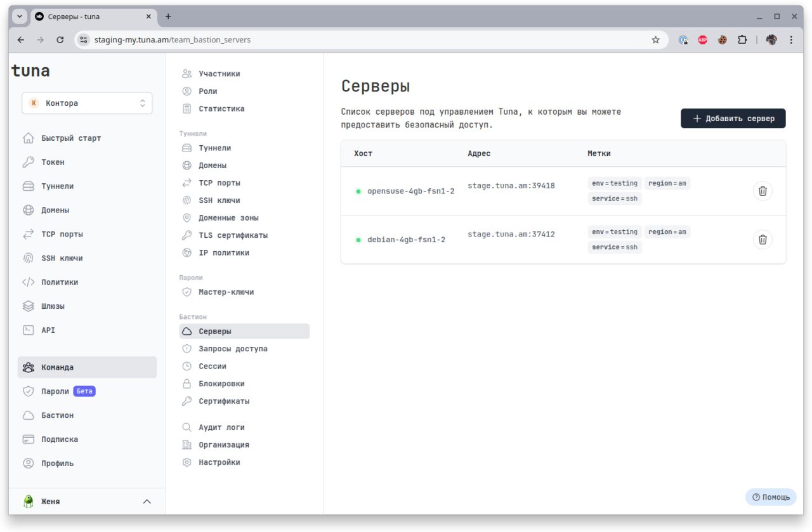Click the Шлюзы layers icon
This screenshot has width=812, height=532.
[28, 306]
